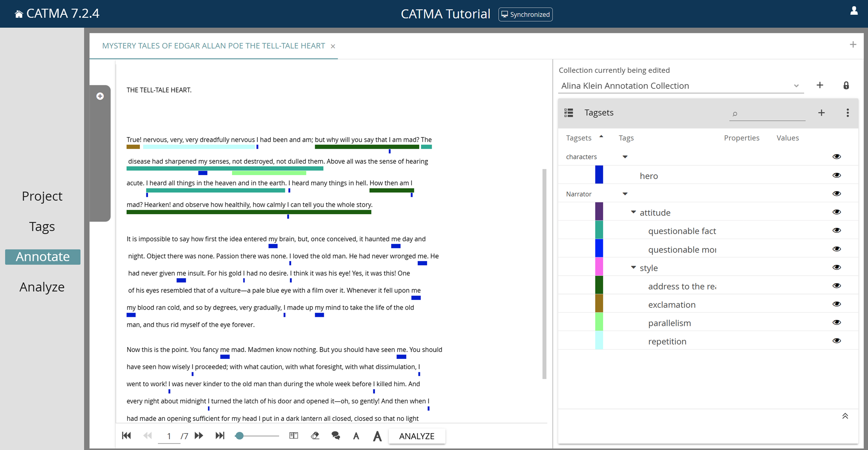Add a new tagset with the plus icon
The width and height of the screenshot is (868, 450).
[822, 113]
